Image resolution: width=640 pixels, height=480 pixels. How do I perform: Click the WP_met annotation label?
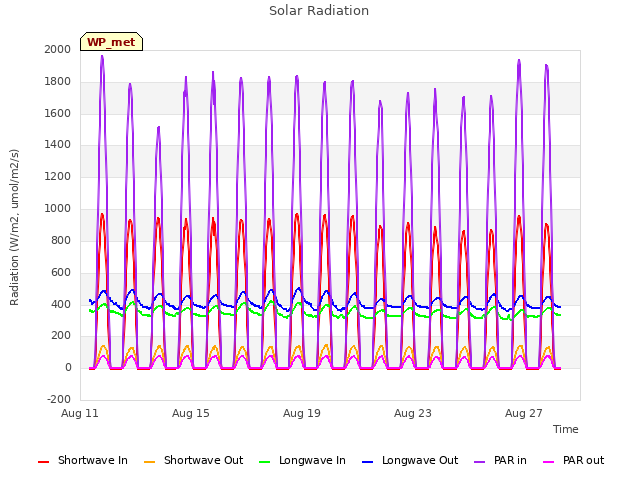[x=111, y=42]
